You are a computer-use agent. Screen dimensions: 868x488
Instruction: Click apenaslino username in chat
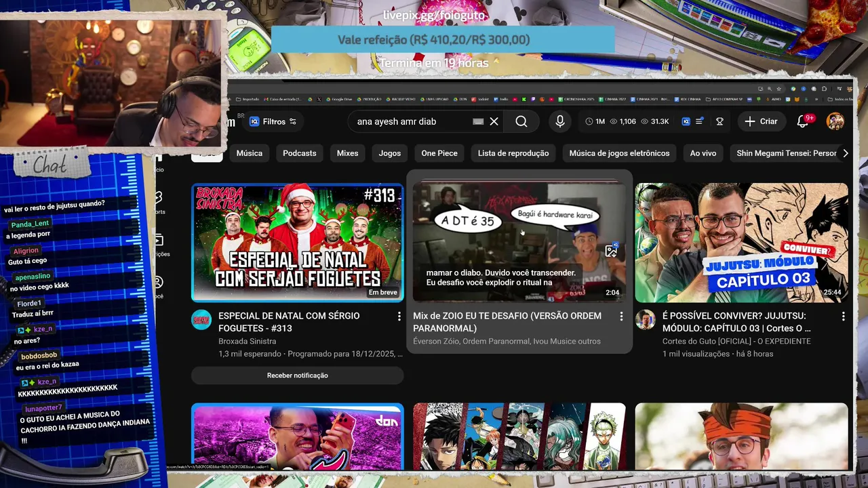point(33,277)
